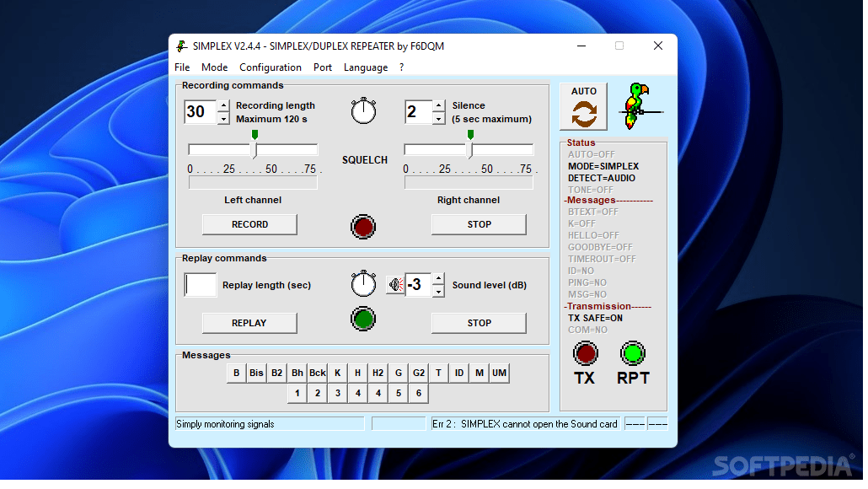Click the empty Replay length field
The image size is (868, 489).
click(201, 285)
